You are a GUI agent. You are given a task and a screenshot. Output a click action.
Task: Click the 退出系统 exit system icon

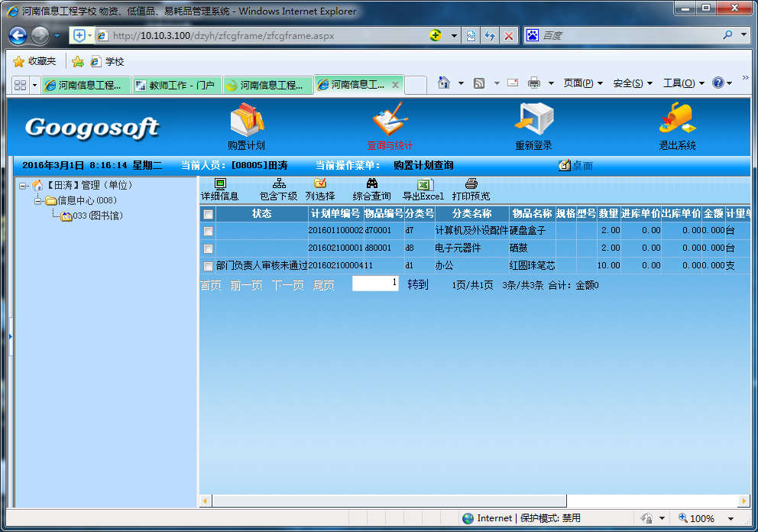pos(677,121)
